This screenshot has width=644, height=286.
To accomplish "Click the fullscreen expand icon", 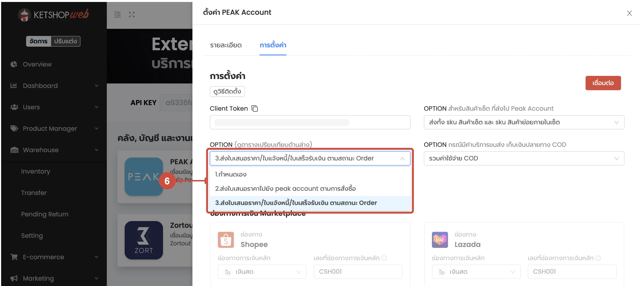I will click(132, 15).
